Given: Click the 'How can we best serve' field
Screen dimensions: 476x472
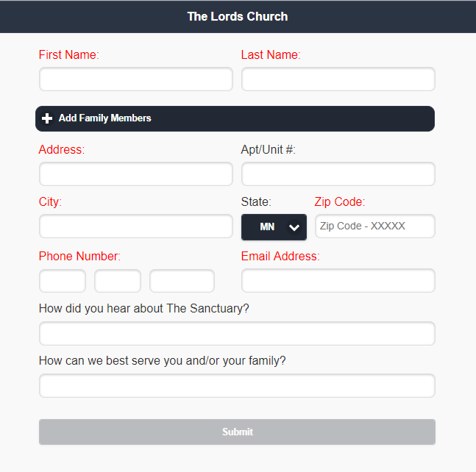Looking at the screenshot, I should point(237,385).
